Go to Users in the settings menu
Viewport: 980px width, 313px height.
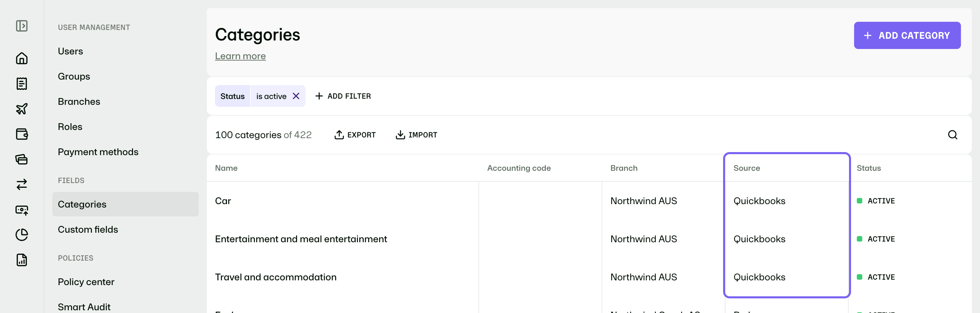point(70,51)
